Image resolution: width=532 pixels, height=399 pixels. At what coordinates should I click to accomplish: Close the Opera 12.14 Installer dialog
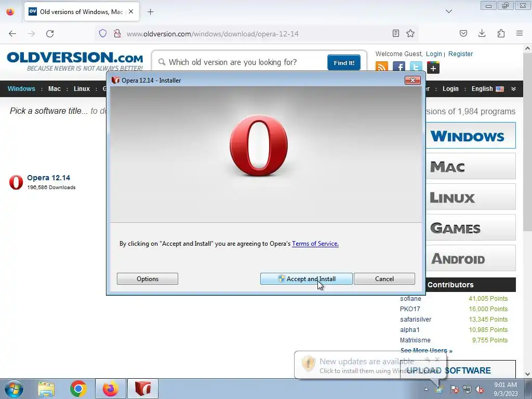[413, 80]
